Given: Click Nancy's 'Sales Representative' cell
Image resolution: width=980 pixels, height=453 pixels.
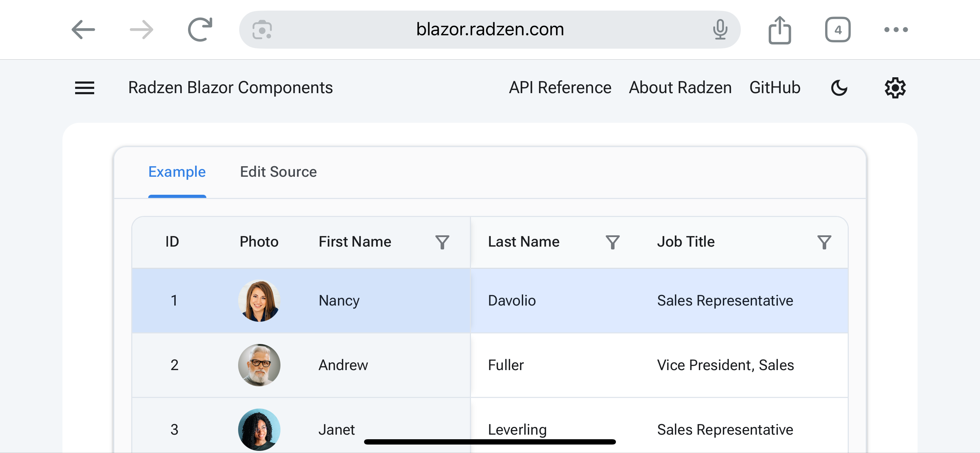Looking at the screenshot, I should click(x=725, y=301).
